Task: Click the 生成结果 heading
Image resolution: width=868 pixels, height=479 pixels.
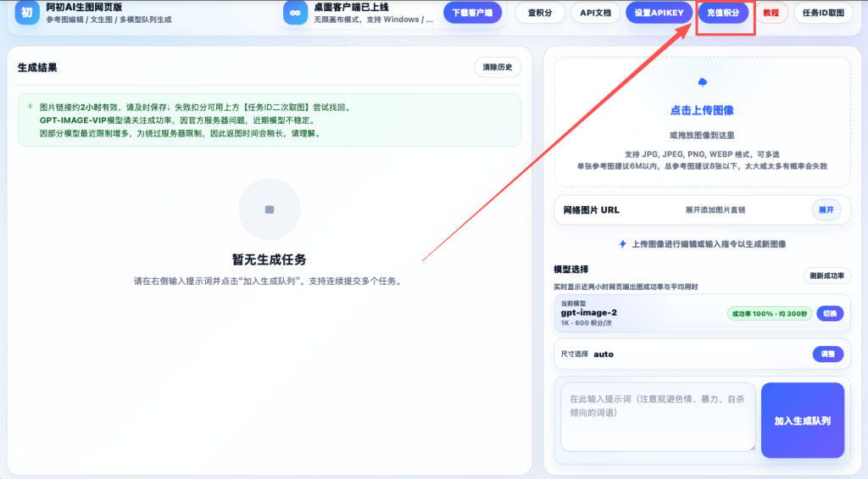Action: 37,68
